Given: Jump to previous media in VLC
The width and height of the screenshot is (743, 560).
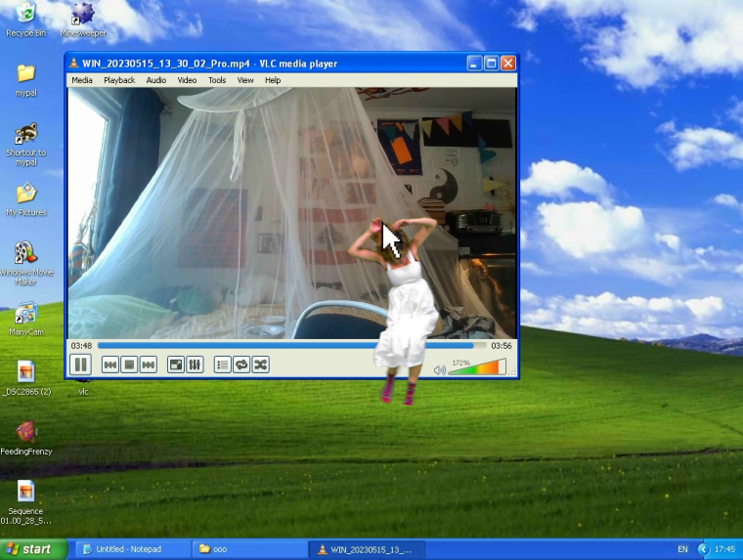Looking at the screenshot, I should (x=109, y=365).
